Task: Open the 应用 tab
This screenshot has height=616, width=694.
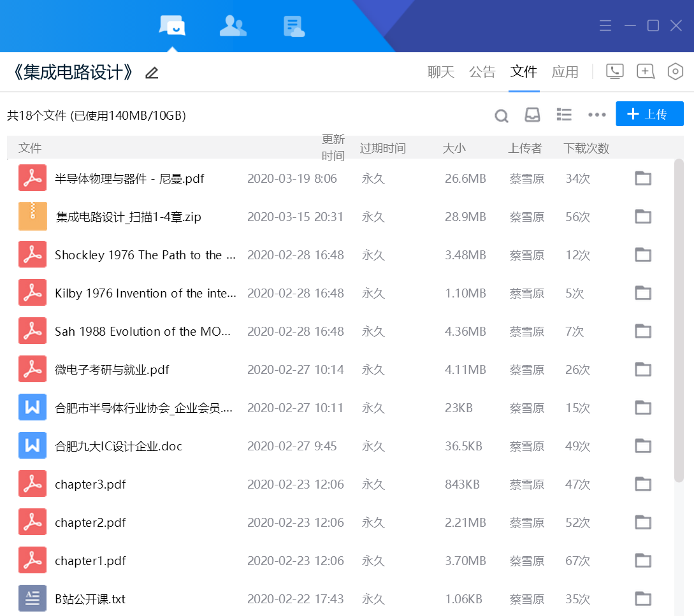Action: click(565, 72)
